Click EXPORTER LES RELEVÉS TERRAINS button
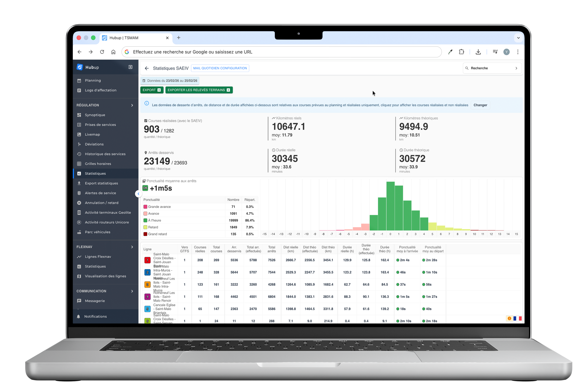The width and height of the screenshot is (588, 392). (199, 90)
